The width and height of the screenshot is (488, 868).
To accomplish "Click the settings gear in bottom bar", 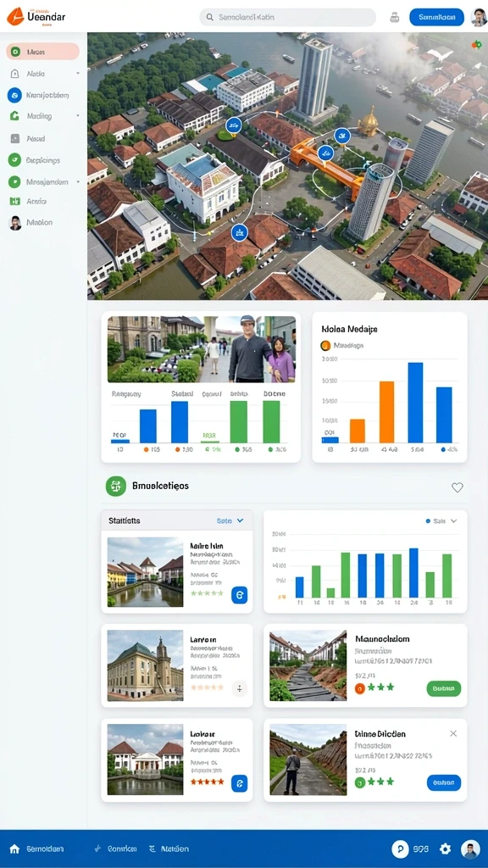I will [x=445, y=849].
